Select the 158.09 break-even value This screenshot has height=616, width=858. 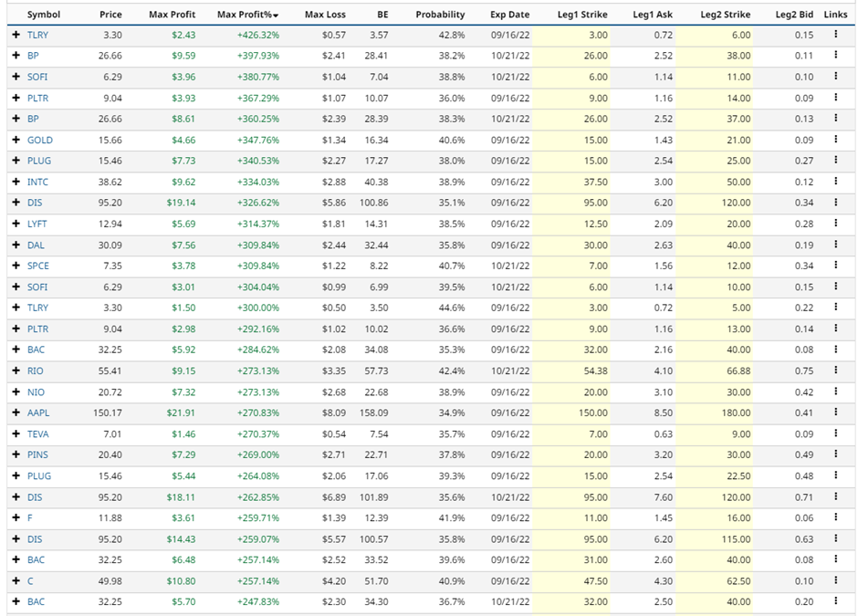[373, 413]
